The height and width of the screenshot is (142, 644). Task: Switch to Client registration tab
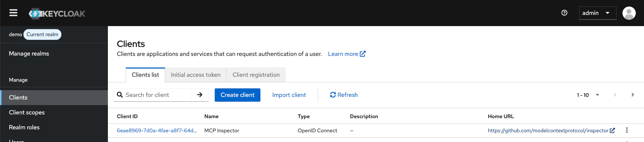256,75
